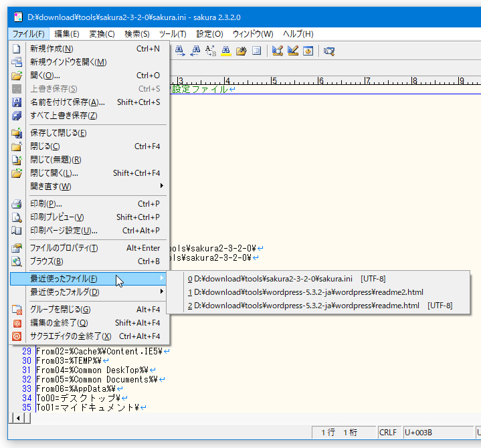Click line 33 From06=%AppData%¥
Image resolution: width=481 pixels, height=448 pixels.
(76, 388)
